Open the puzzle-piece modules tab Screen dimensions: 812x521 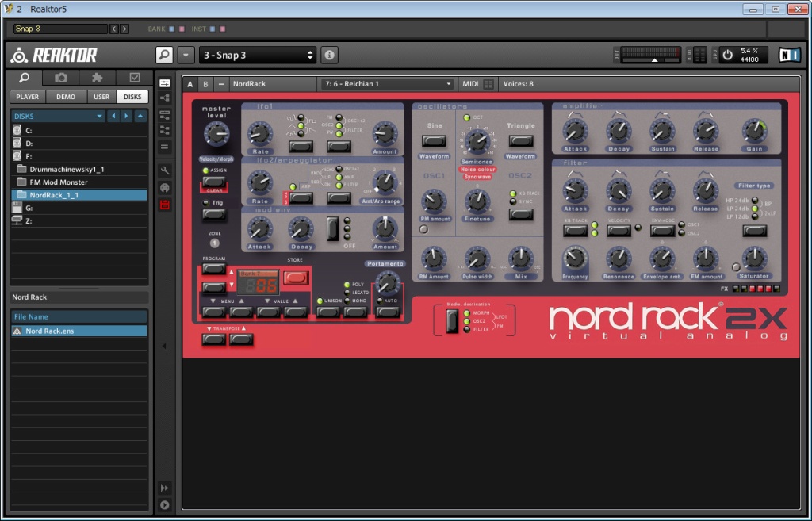(x=97, y=78)
